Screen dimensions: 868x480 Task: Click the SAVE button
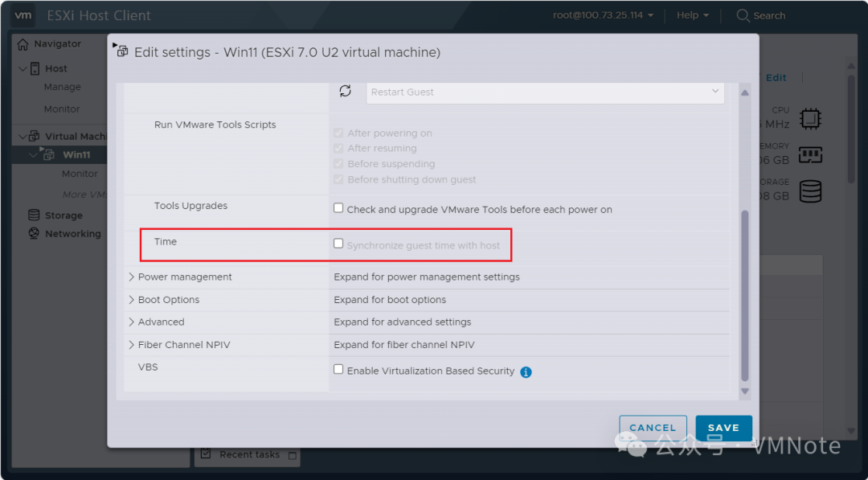(x=723, y=428)
